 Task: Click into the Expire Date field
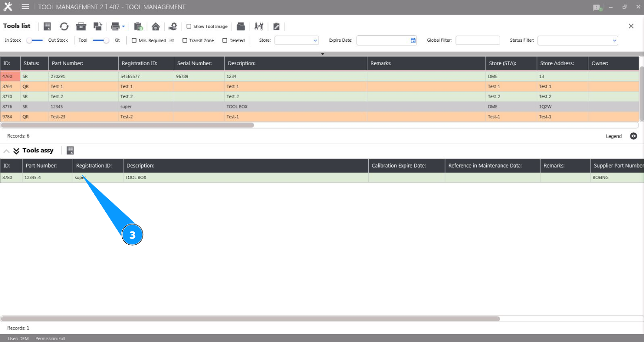[383, 40]
